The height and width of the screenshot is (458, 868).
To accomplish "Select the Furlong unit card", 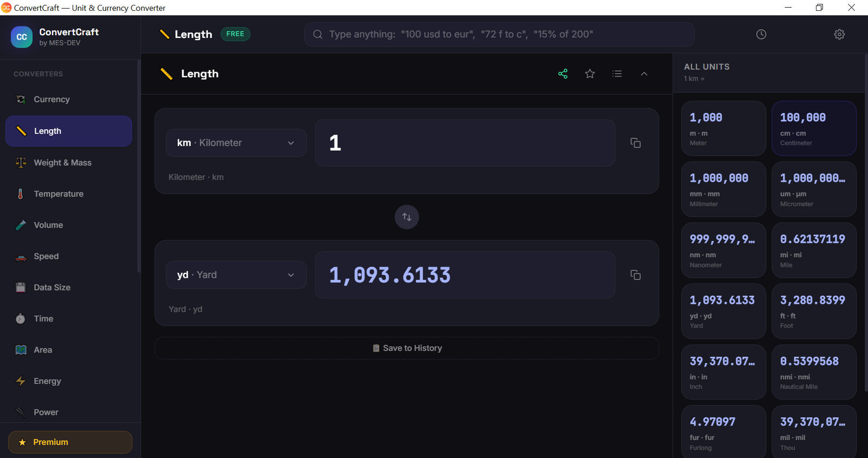I will point(724,432).
